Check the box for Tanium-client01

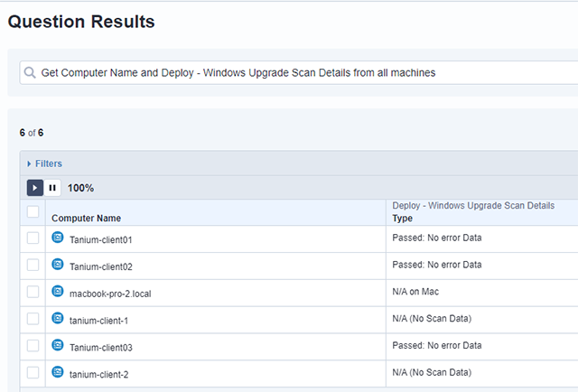point(33,238)
